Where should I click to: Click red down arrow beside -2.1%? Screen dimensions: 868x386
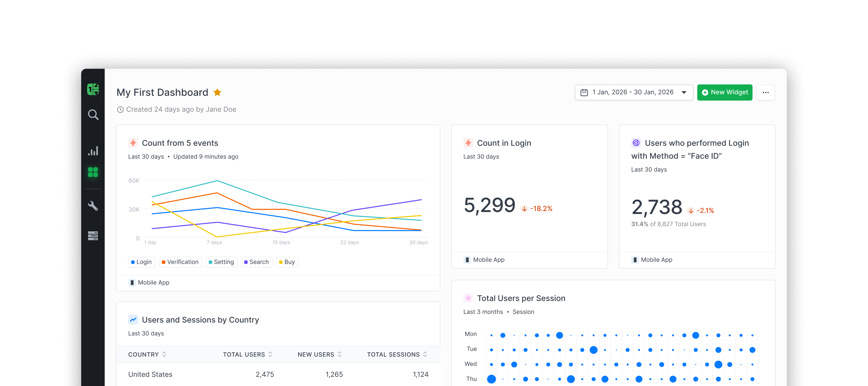[x=691, y=211]
